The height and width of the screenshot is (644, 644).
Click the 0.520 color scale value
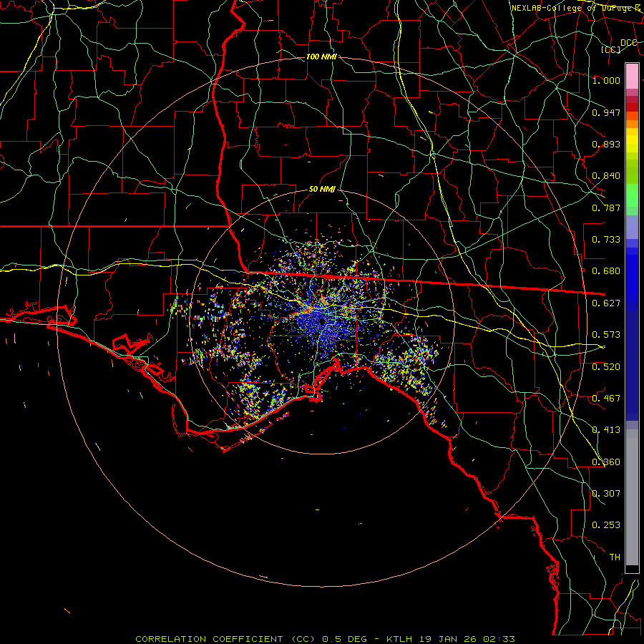pos(606,367)
